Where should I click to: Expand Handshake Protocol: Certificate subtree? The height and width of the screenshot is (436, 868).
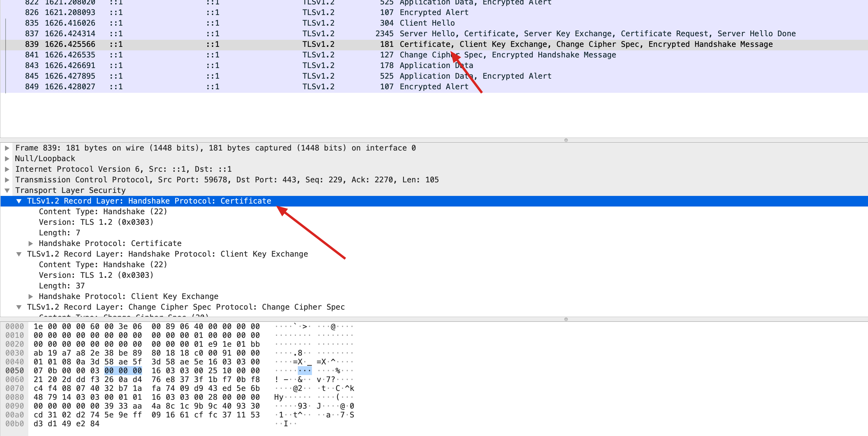pos(31,243)
